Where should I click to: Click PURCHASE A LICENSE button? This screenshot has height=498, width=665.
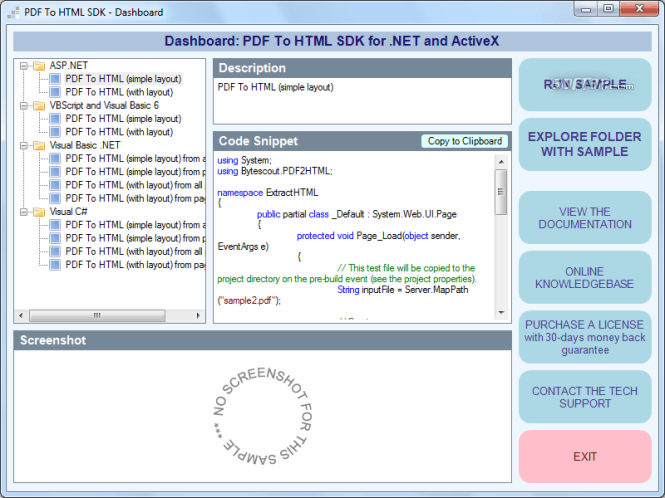(x=585, y=337)
